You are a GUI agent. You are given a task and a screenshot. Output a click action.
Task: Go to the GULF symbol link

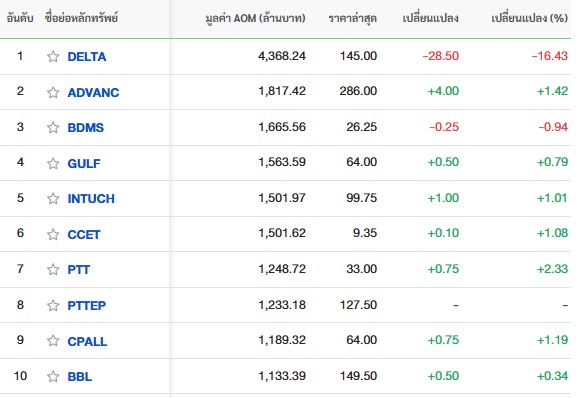(84, 164)
